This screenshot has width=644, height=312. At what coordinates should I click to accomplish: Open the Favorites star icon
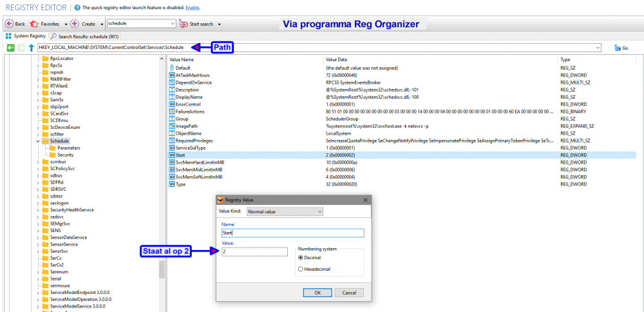[x=34, y=24]
